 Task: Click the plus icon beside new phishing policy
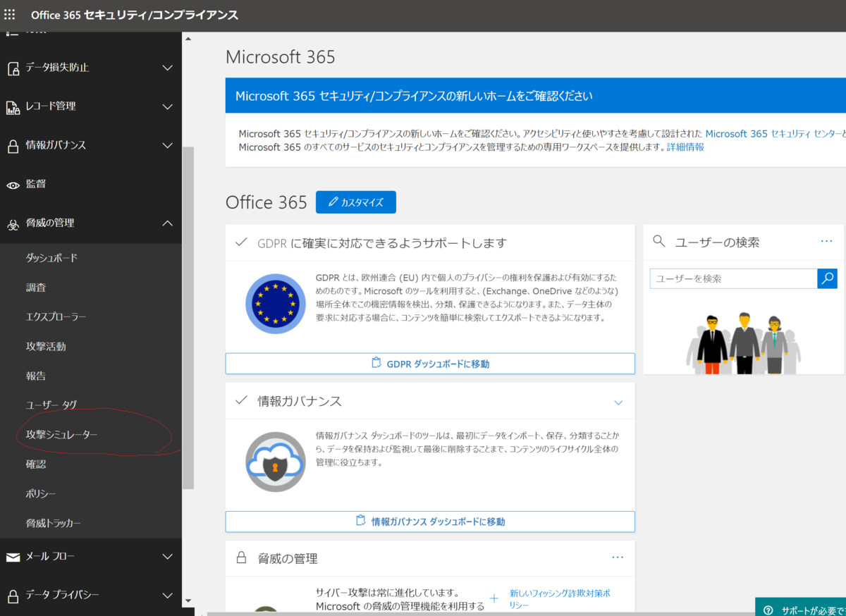pos(493,598)
